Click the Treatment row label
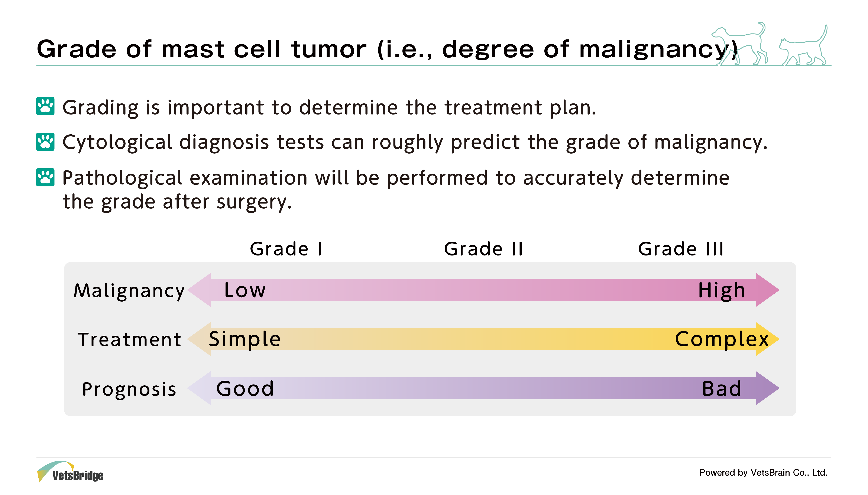 pyautogui.click(x=129, y=340)
